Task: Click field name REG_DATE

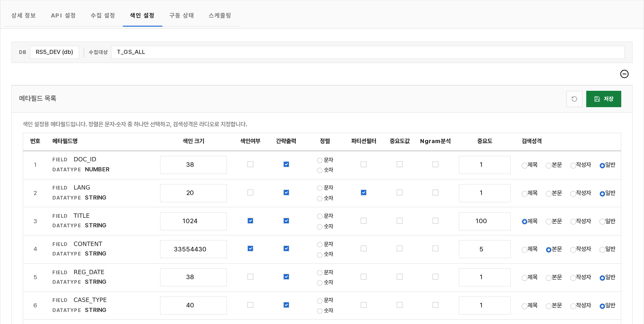Action: 89,272
